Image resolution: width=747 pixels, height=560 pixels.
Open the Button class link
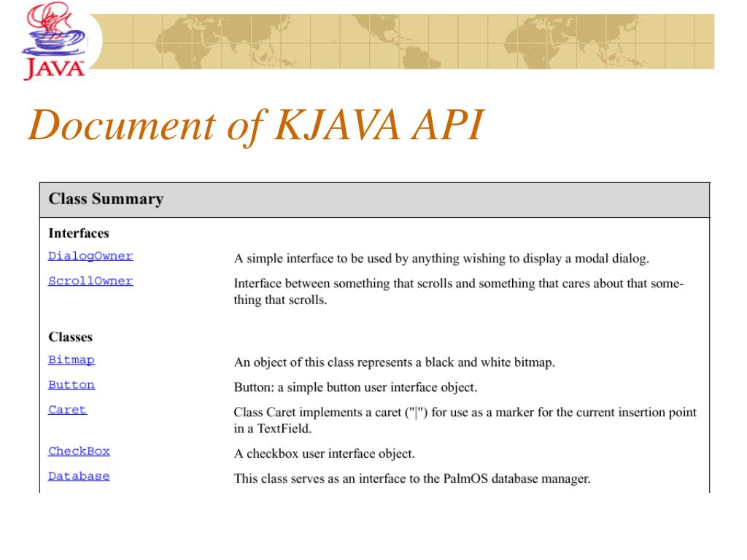71,385
